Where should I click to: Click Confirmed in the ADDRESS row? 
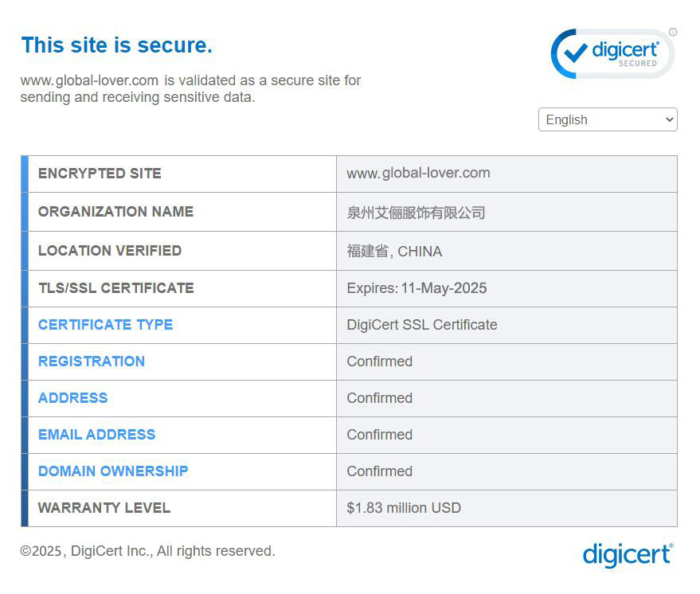pos(379,397)
